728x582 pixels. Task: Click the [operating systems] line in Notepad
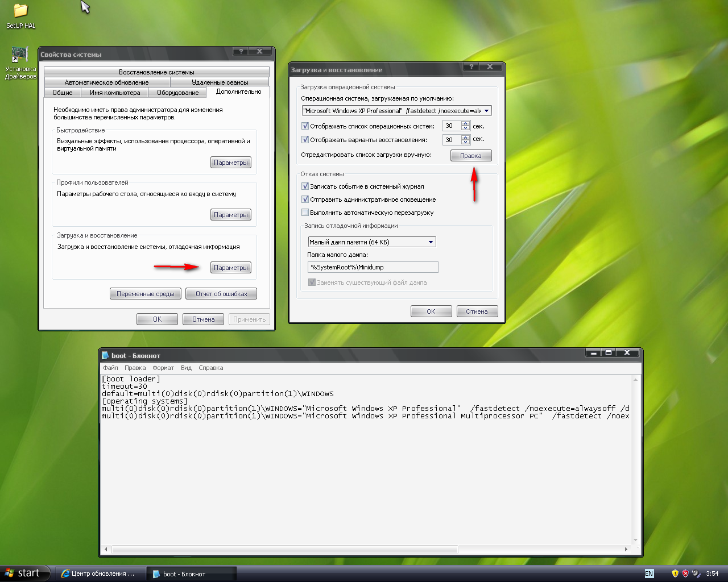click(x=145, y=401)
